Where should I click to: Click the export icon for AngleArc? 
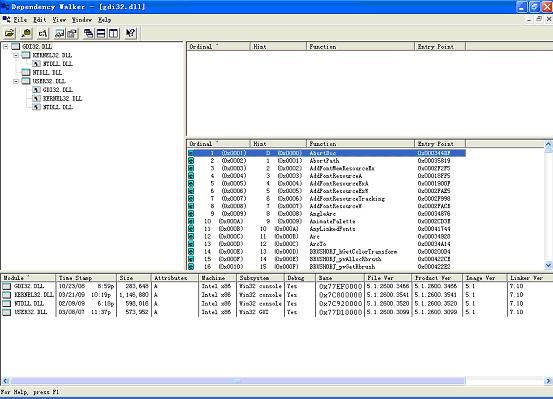pos(191,214)
